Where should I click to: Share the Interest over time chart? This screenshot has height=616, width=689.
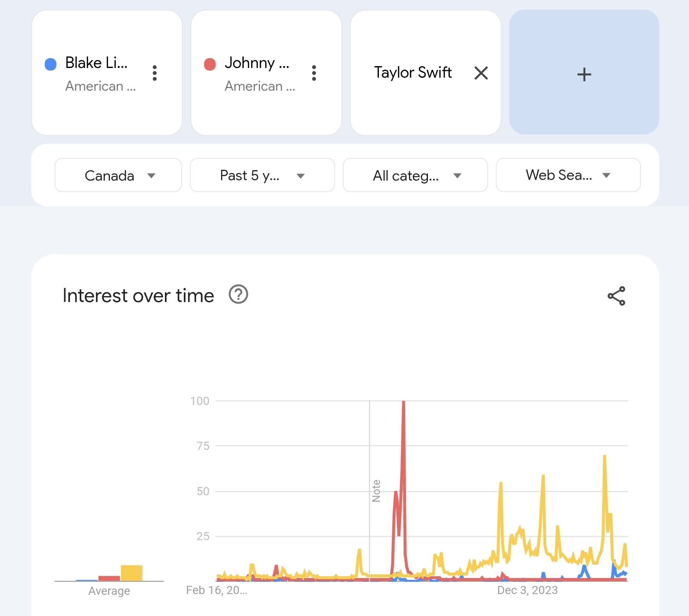point(616,296)
